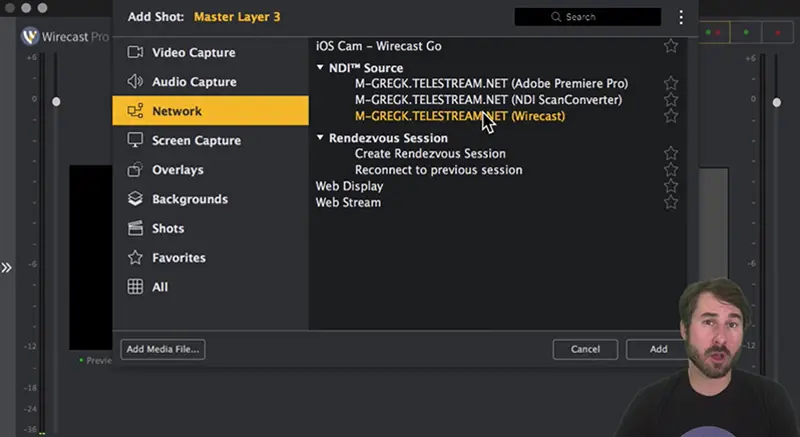Image resolution: width=800 pixels, height=437 pixels.
Task: Open the Video Capture category
Action: tap(210, 53)
